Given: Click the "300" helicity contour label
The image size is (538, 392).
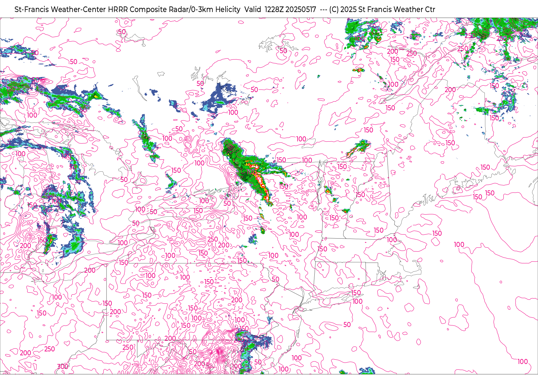Looking at the screenshot, I should [63, 367].
